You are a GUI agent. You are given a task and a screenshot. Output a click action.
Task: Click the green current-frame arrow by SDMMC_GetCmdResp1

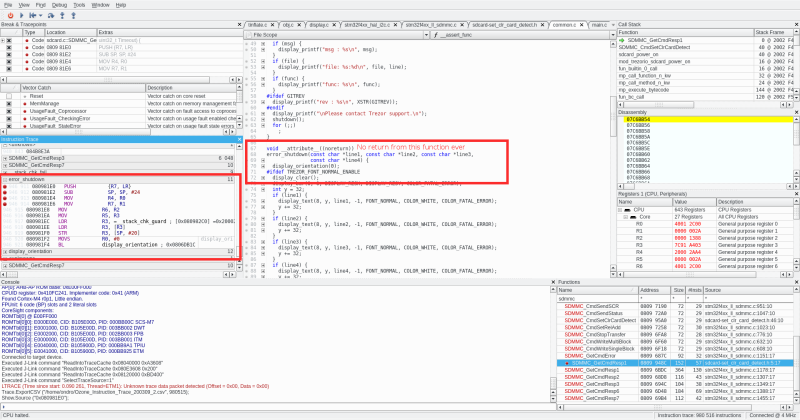(622, 40)
